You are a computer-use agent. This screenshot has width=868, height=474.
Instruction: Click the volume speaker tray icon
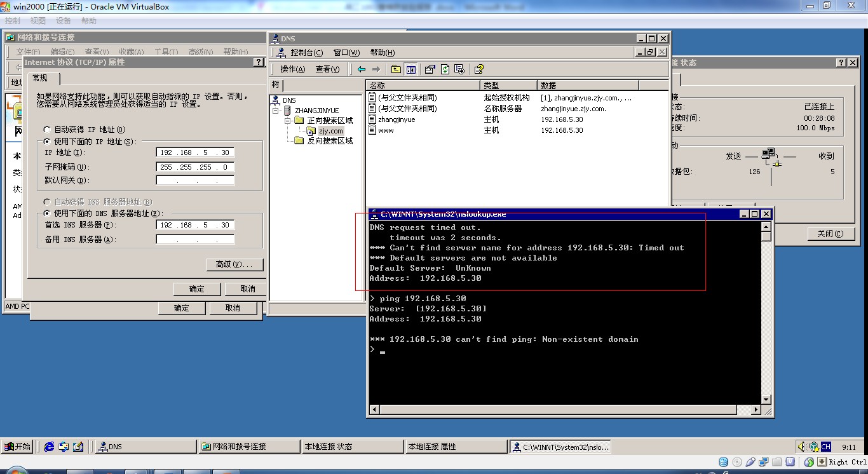(x=803, y=447)
